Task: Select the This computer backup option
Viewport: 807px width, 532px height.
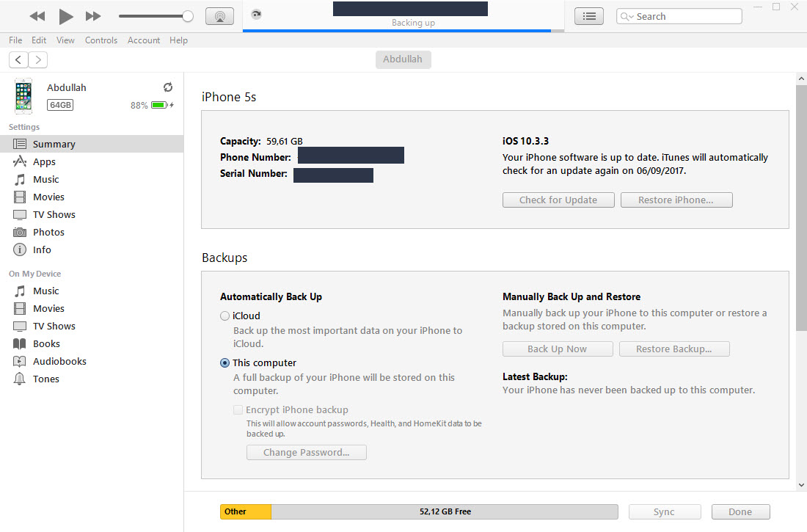Action: click(224, 362)
